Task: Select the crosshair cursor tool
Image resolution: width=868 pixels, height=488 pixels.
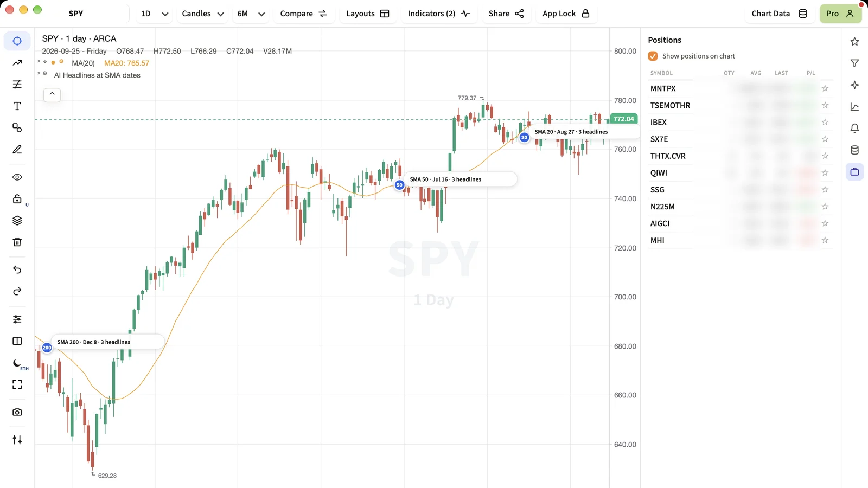Action: click(17, 41)
